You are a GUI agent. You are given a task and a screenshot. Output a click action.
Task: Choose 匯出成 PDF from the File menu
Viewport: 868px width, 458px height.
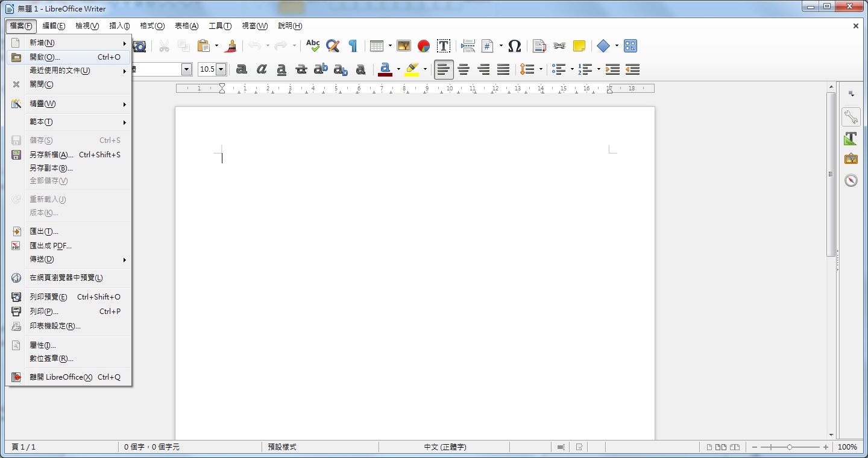click(x=51, y=245)
